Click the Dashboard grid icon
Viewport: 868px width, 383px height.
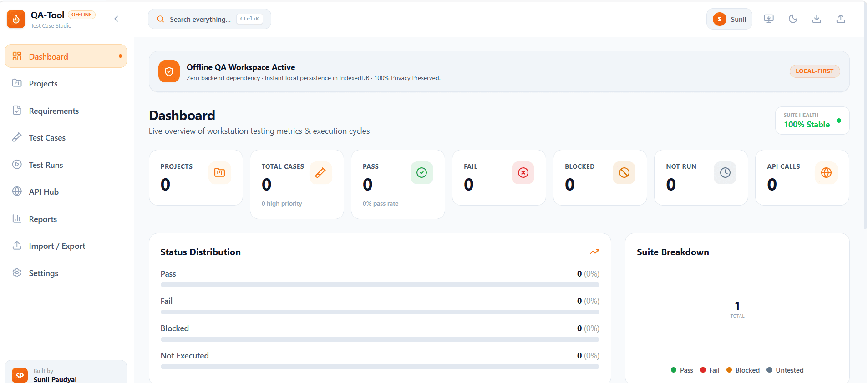point(17,56)
